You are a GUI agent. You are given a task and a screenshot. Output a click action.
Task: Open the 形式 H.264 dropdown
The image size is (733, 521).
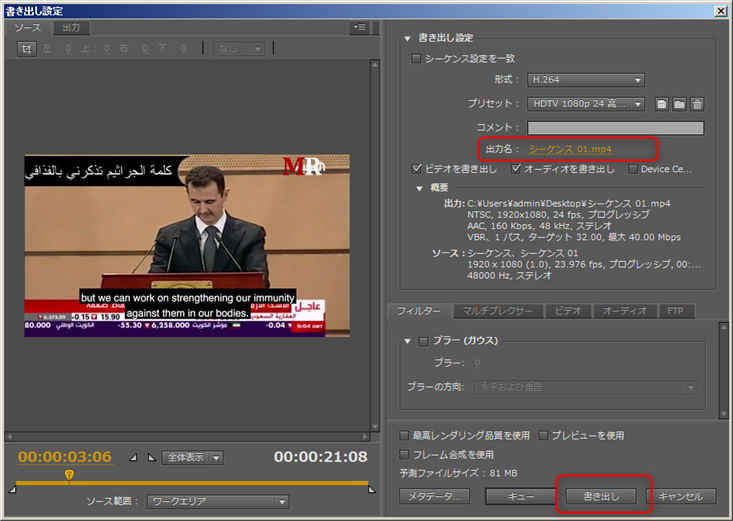point(586,80)
